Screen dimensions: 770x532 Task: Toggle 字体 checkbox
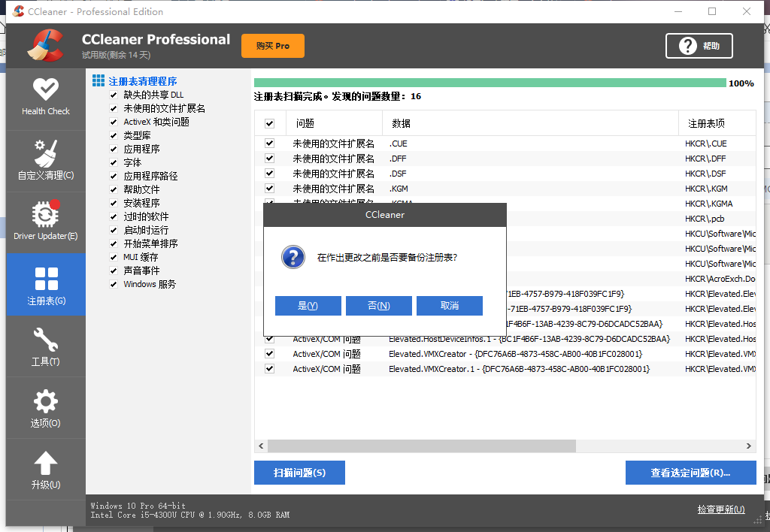pyautogui.click(x=114, y=162)
